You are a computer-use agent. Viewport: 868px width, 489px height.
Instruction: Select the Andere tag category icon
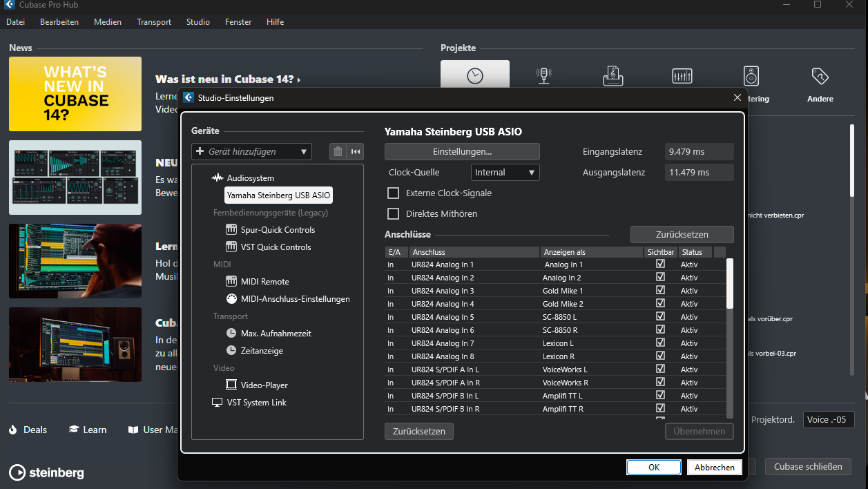(x=820, y=75)
